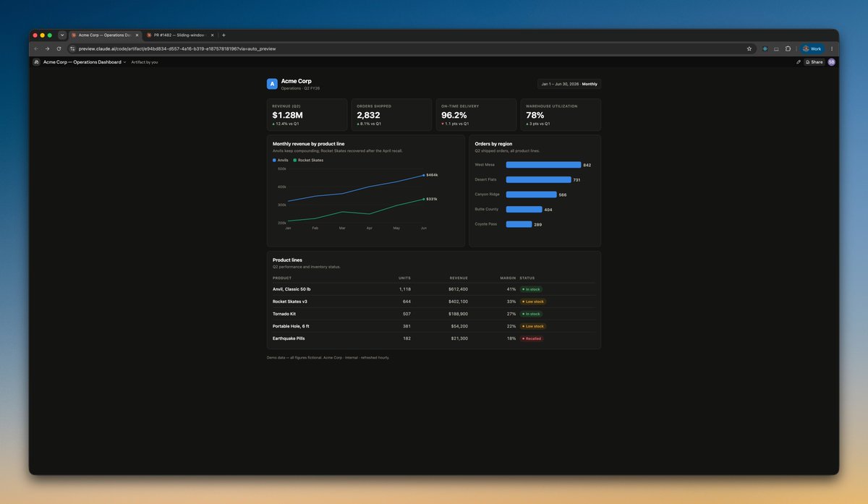Click the Status column header
Image resolution: width=868 pixels, height=504 pixels.
527,278
